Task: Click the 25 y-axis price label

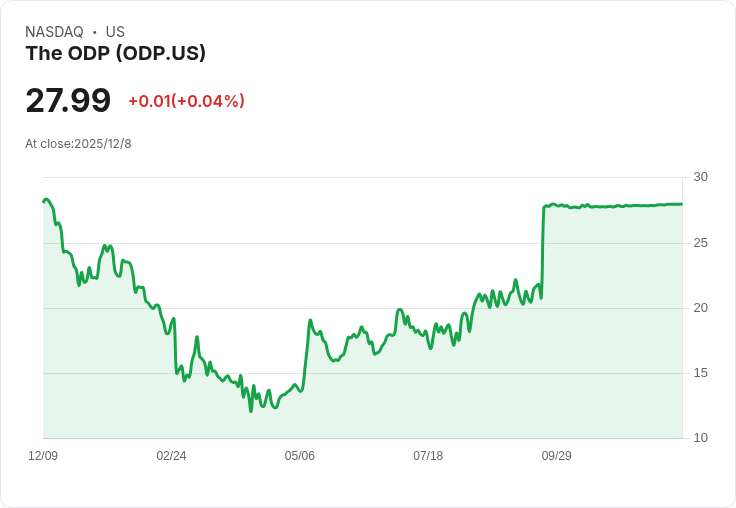Action: click(x=700, y=243)
